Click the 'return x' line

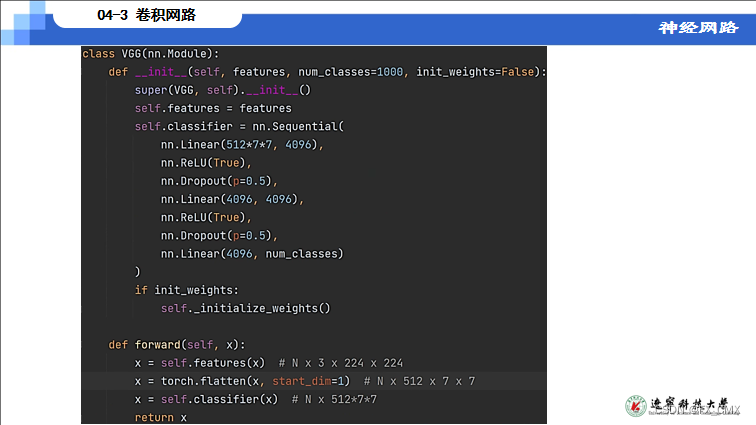[x=161, y=417]
